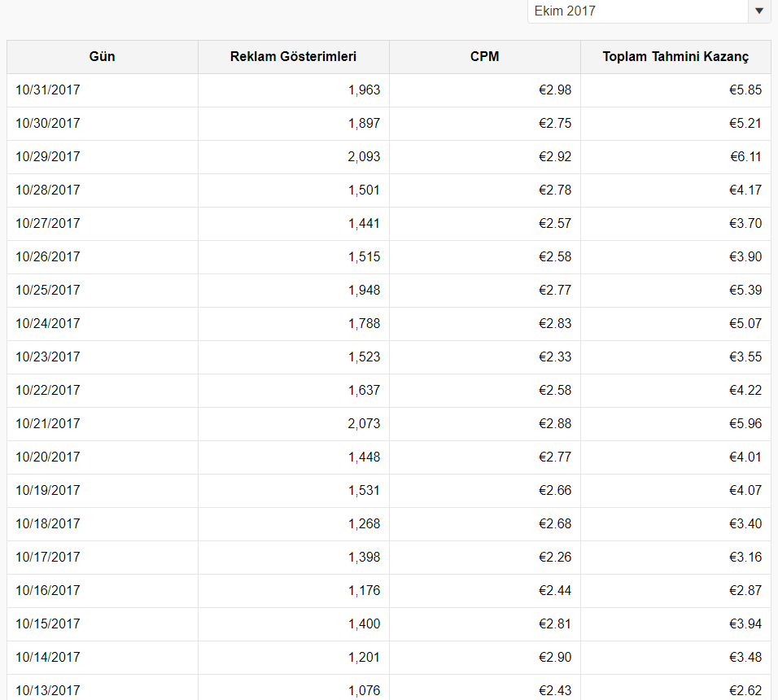The width and height of the screenshot is (778, 700).
Task: Click the impressions value 1,897
Action: [x=365, y=123]
